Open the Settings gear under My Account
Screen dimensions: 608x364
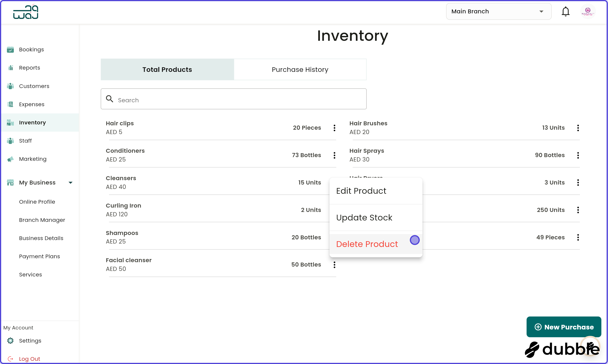pyautogui.click(x=10, y=341)
